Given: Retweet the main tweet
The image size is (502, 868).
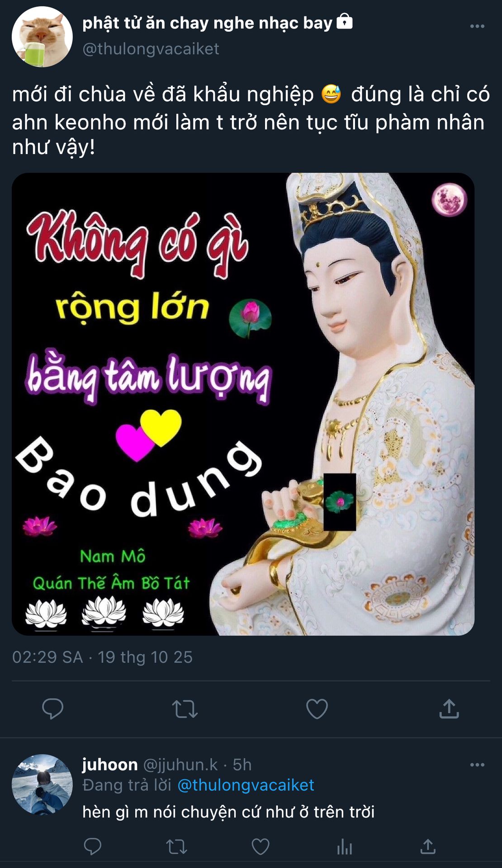Looking at the screenshot, I should coord(185,709).
